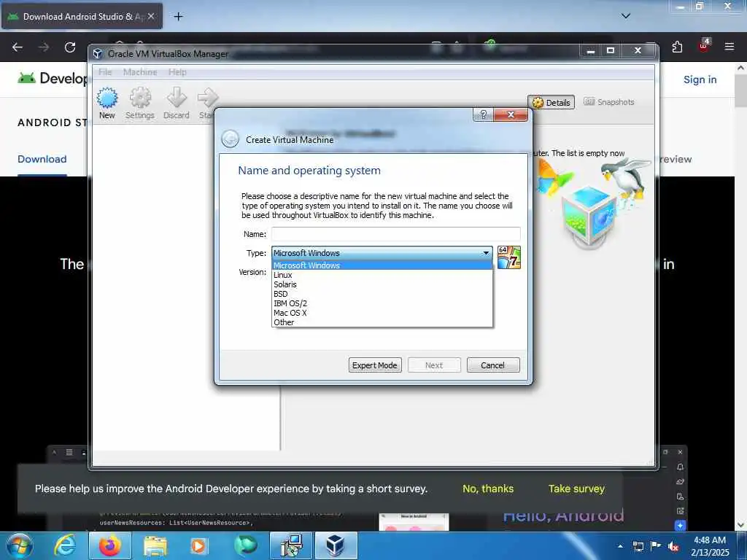Click the browser page vertical scrollbar

[740, 91]
